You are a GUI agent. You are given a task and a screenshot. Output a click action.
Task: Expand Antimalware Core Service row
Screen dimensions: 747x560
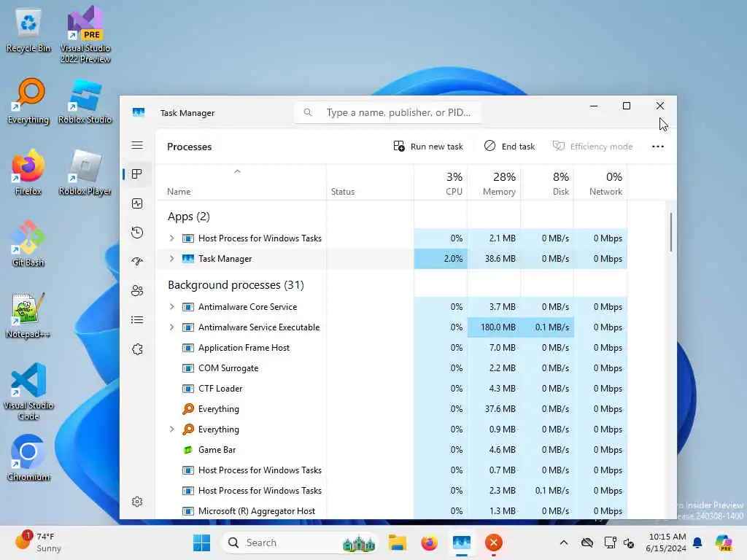pos(172,307)
